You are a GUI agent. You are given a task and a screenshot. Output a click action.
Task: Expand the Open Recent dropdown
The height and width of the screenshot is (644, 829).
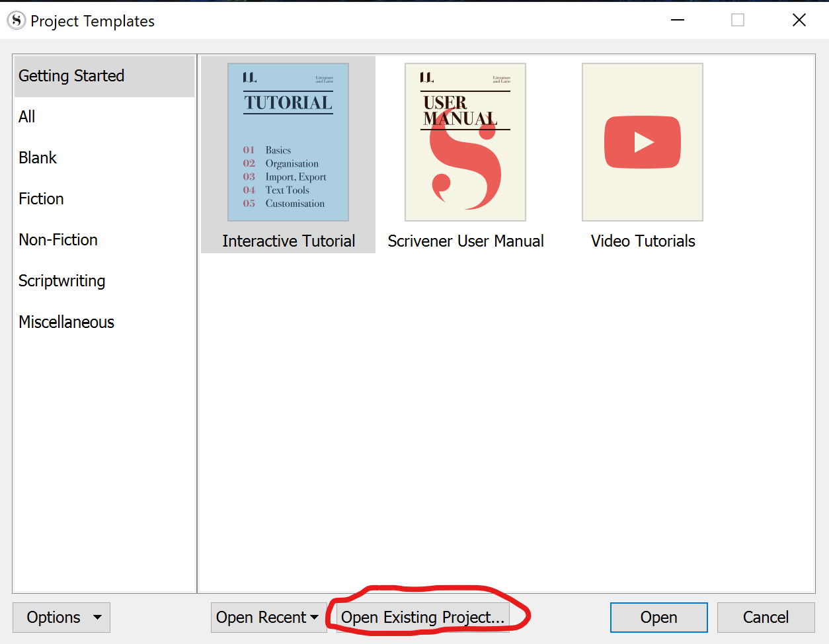click(x=268, y=618)
